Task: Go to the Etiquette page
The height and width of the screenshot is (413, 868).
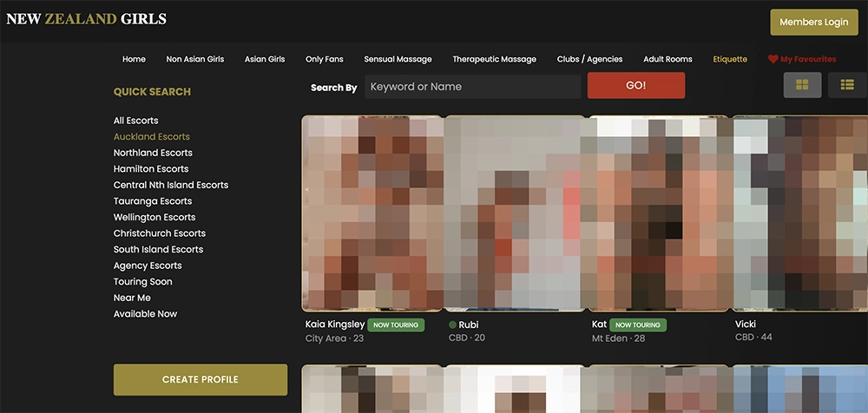Action: [x=729, y=60]
